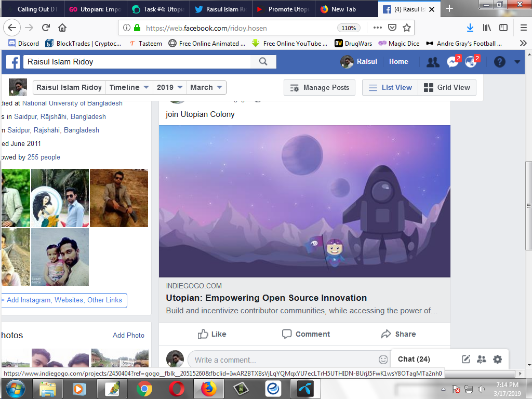This screenshot has height=399, width=532.
Task: Click the Write a comment field
Action: click(x=288, y=360)
